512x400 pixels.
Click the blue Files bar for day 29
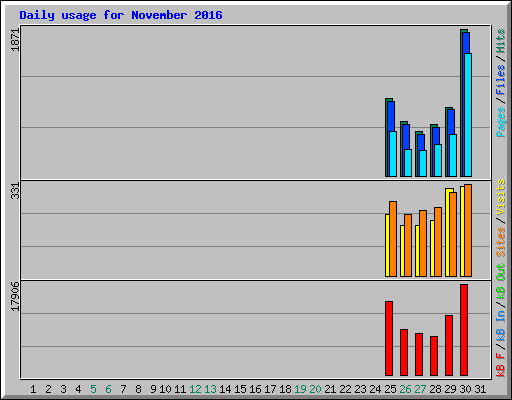coord(450,122)
